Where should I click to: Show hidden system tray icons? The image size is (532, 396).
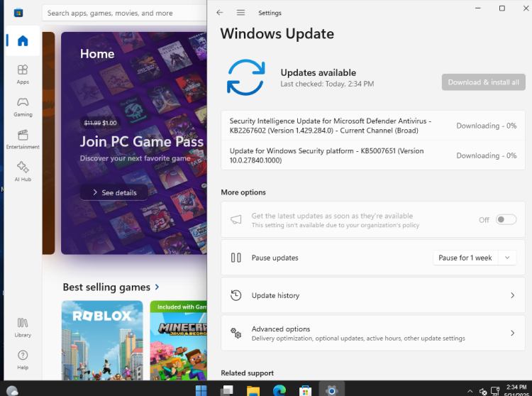470,391
